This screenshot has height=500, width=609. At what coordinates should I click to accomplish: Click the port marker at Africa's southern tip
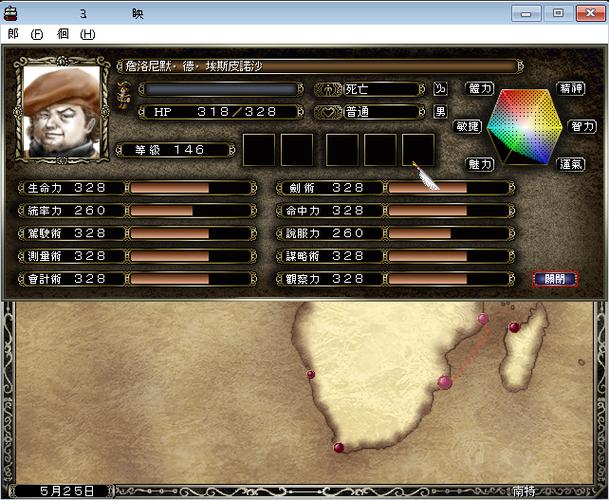tap(339, 448)
